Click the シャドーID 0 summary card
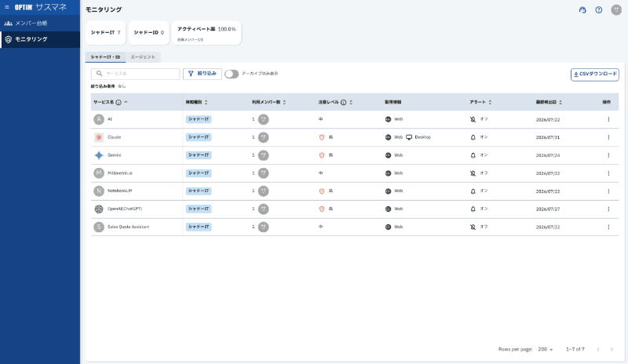Viewport: 628px width, 364px height. tap(148, 32)
